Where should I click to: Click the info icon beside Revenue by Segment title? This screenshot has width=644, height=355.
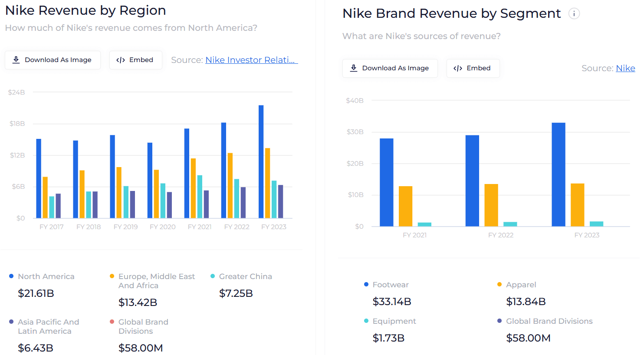click(574, 14)
